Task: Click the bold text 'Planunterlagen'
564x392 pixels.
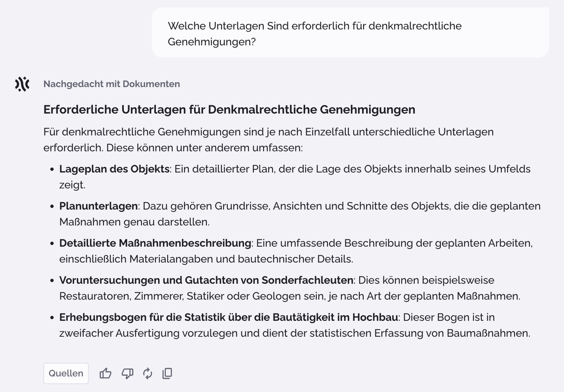Action: click(x=97, y=205)
